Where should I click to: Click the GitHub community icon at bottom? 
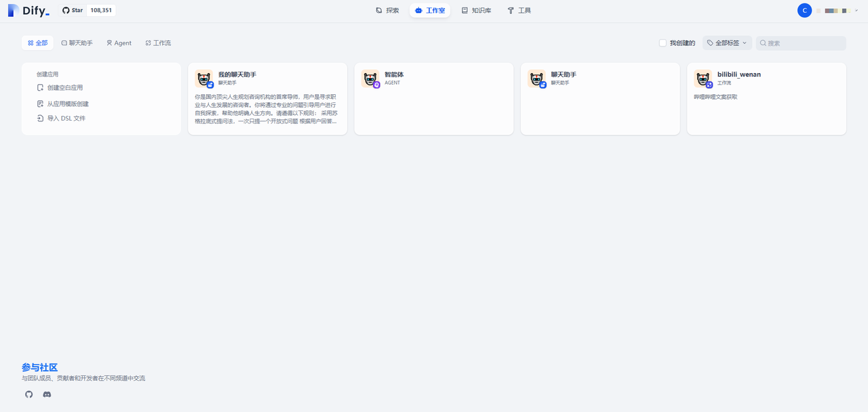(x=28, y=394)
